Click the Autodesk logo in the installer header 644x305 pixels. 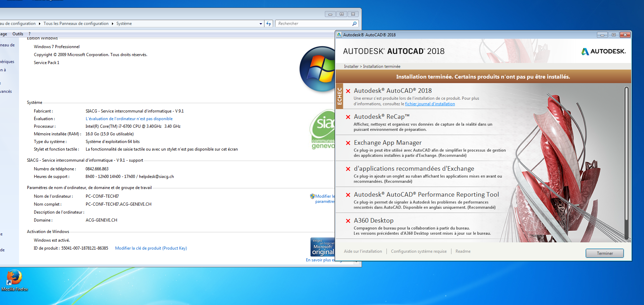(604, 51)
